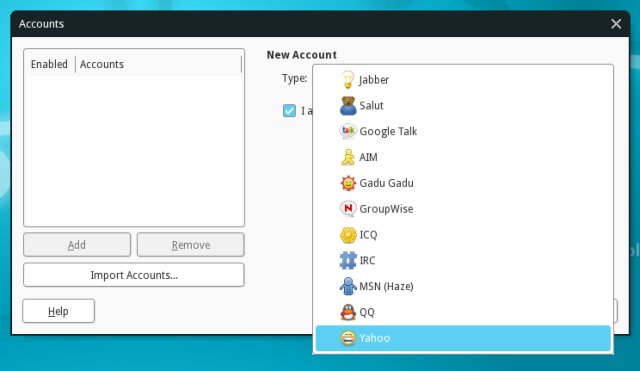Click the AIM running man icon
This screenshot has width=640, height=371.
(348, 157)
